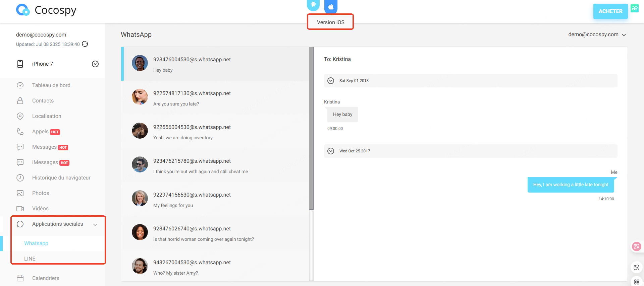
Task: Open the iPhone 7 device dropdown arrow
Action: 95,64
